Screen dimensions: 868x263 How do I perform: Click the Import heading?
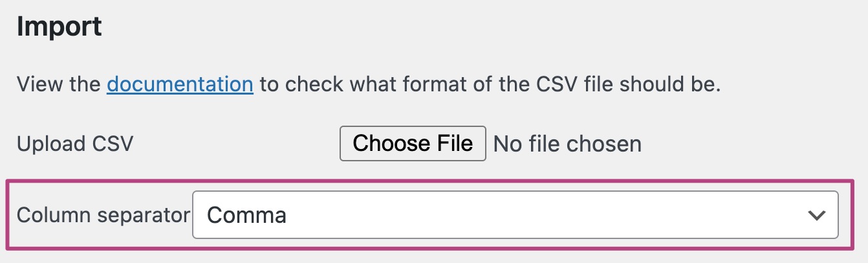click(x=60, y=27)
